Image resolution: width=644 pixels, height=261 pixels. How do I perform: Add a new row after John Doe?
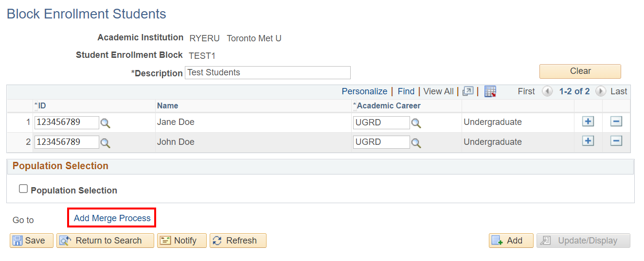point(588,141)
